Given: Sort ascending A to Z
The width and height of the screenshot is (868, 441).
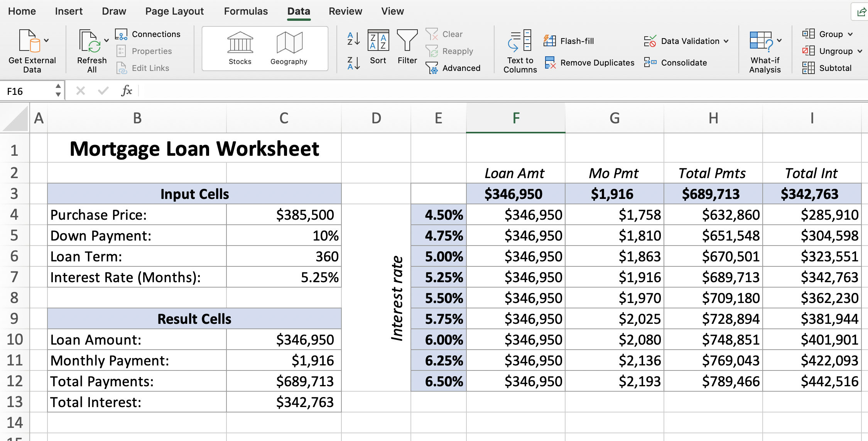Looking at the screenshot, I should pos(353,39).
